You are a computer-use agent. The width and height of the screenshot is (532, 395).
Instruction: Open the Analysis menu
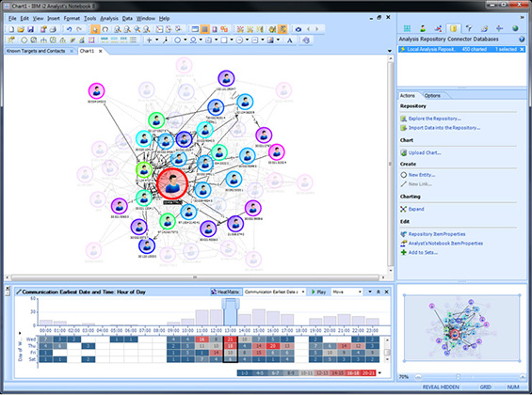tap(109, 18)
